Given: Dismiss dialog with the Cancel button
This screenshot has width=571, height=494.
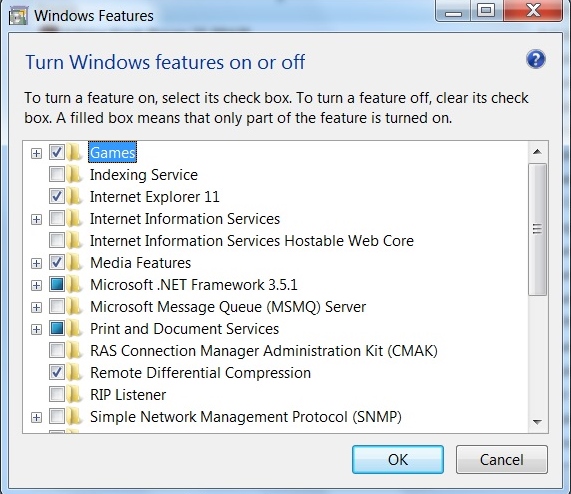Looking at the screenshot, I should pyautogui.click(x=501, y=459).
